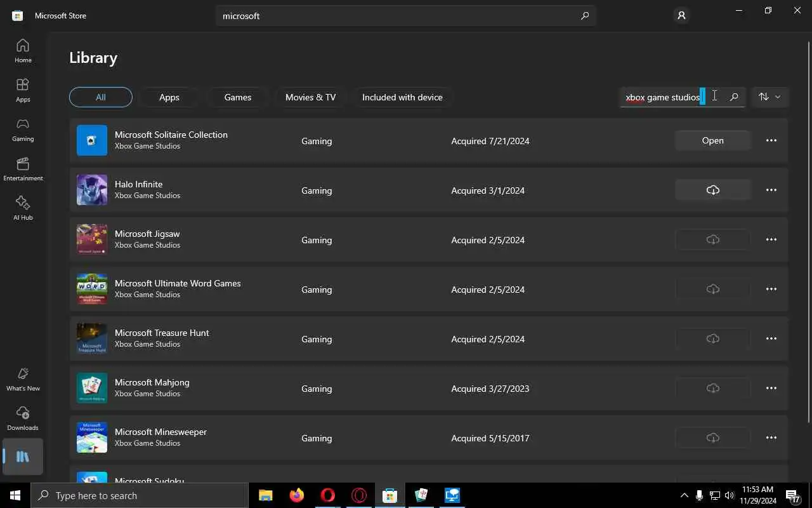Select the All filter tab
This screenshot has height=508, width=812.
point(101,97)
